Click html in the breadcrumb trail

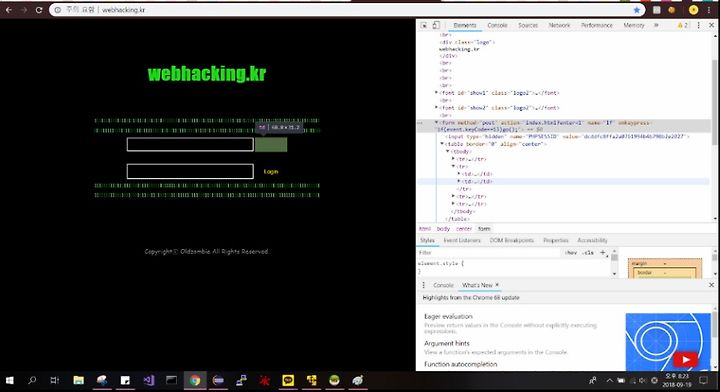click(x=425, y=229)
